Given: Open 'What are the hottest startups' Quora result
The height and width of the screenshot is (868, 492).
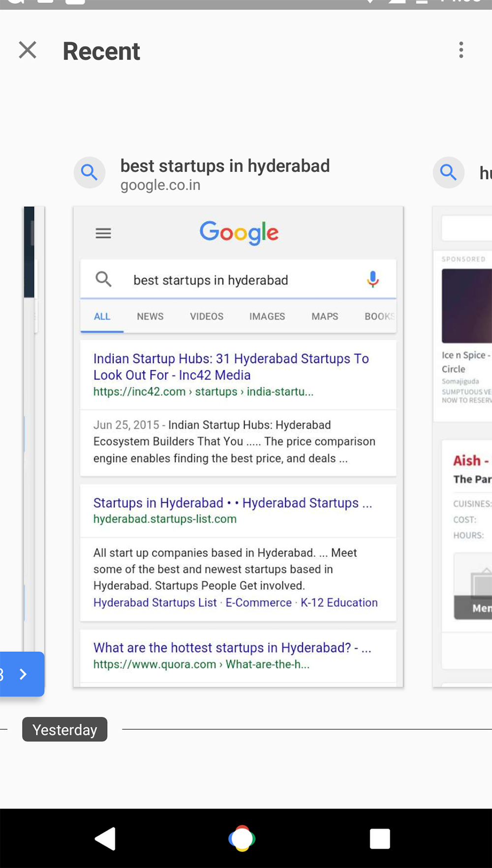Looking at the screenshot, I should click(232, 648).
